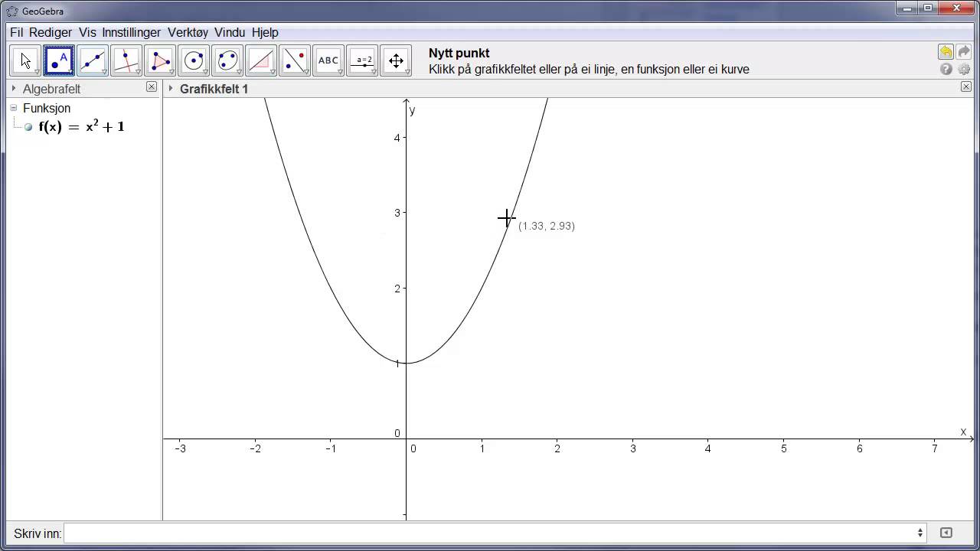Close the Grafikkfelt 1 panel

point(966,87)
